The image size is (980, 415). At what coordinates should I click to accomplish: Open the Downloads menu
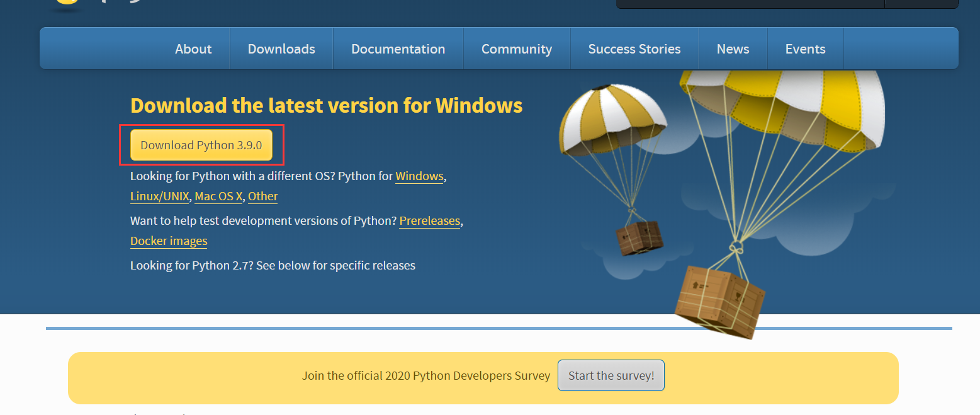(281, 49)
